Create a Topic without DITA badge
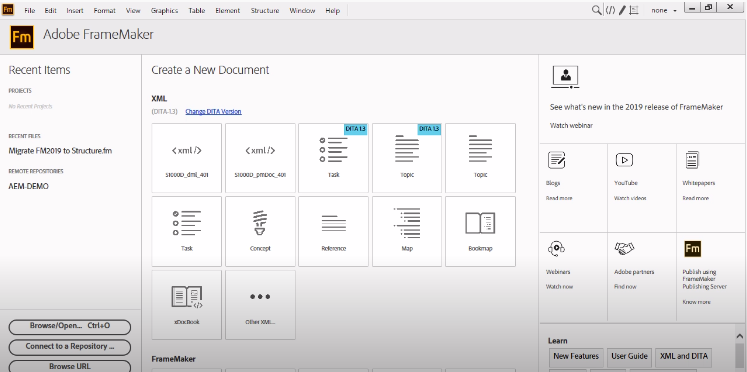Image resolution: width=747 pixels, height=372 pixels. coord(480,158)
